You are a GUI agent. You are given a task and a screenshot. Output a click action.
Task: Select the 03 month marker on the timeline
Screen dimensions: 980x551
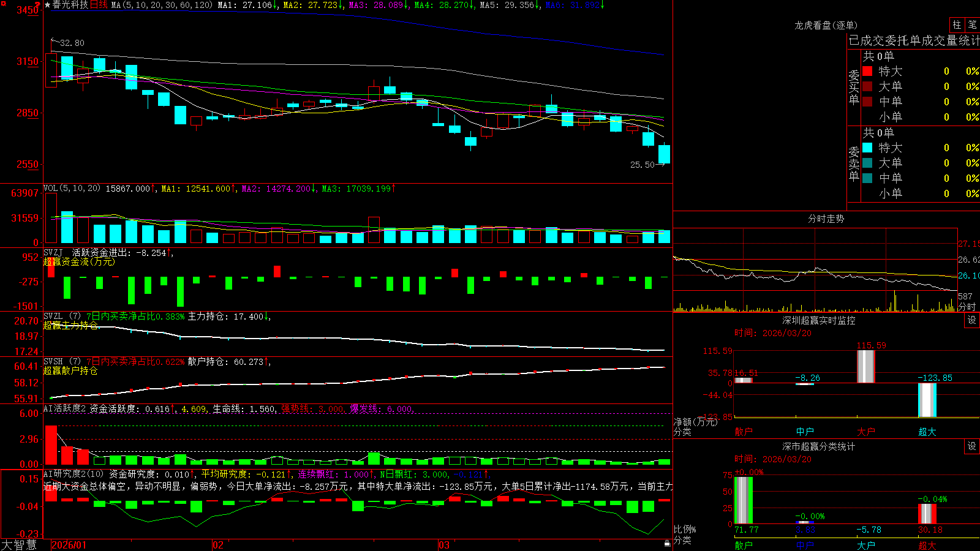pyautogui.click(x=444, y=545)
